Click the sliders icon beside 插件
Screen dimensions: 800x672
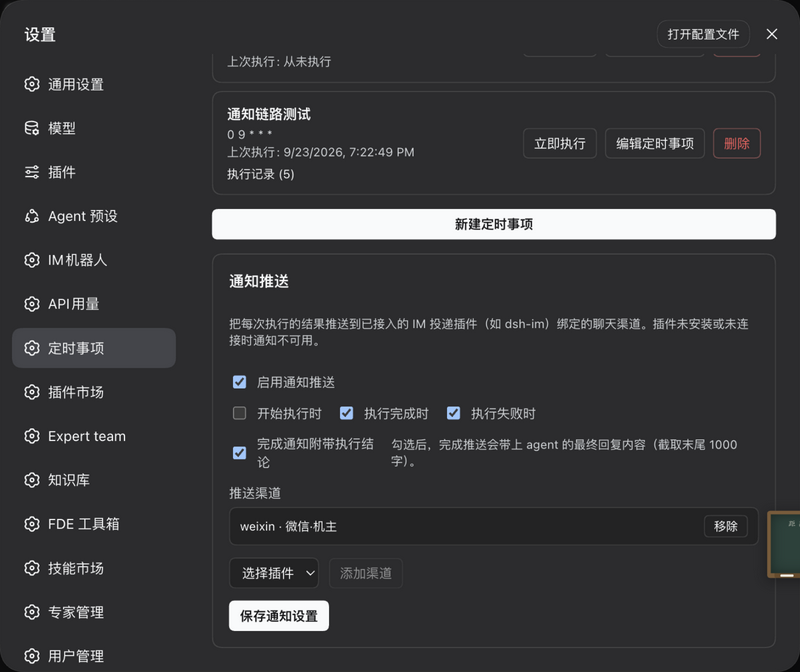32,172
